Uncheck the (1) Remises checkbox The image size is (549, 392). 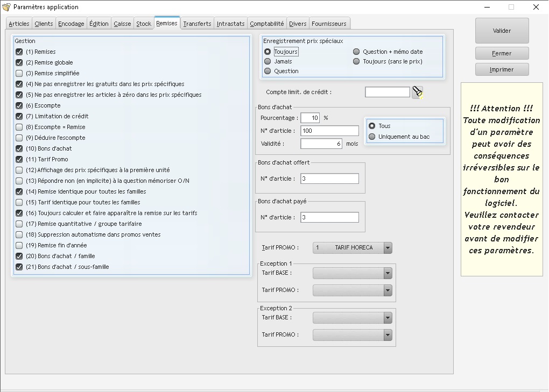pos(19,52)
